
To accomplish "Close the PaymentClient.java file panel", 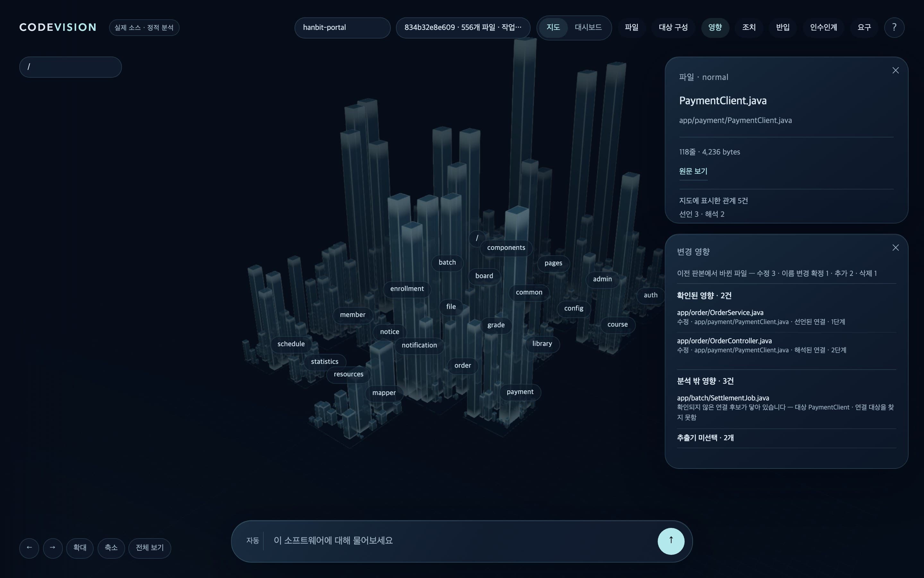I will pyautogui.click(x=895, y=70).
